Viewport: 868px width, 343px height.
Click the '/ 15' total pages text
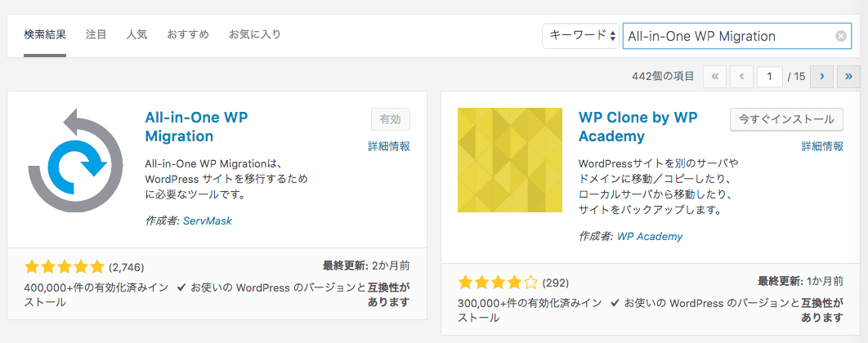tap(796, 77)
